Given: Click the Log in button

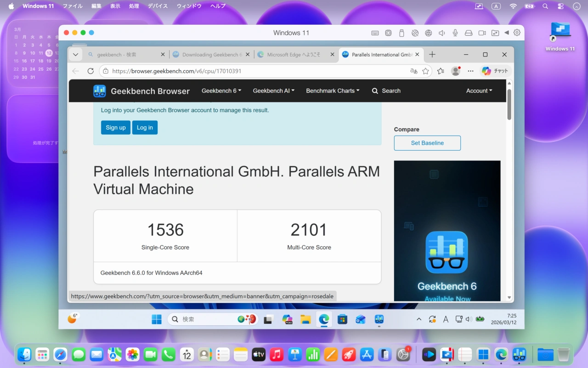Looking at the screenshot, I should tap(145, 128).
